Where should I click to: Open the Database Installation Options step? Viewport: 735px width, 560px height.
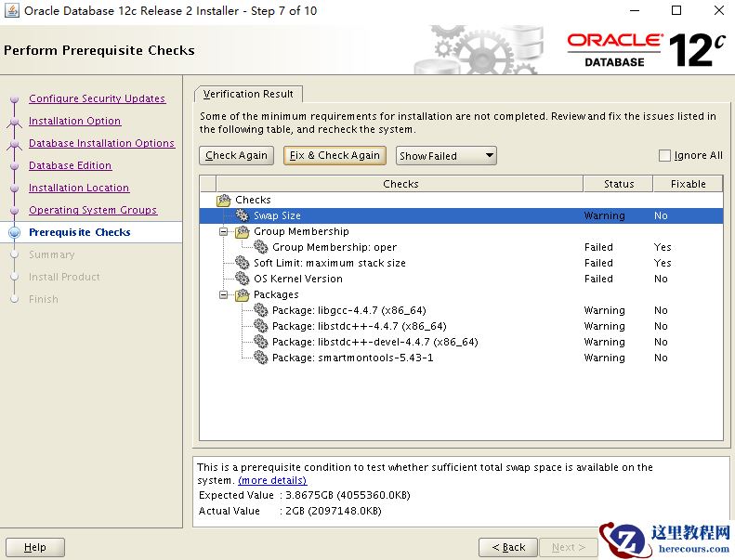click(x=101, y=143)
